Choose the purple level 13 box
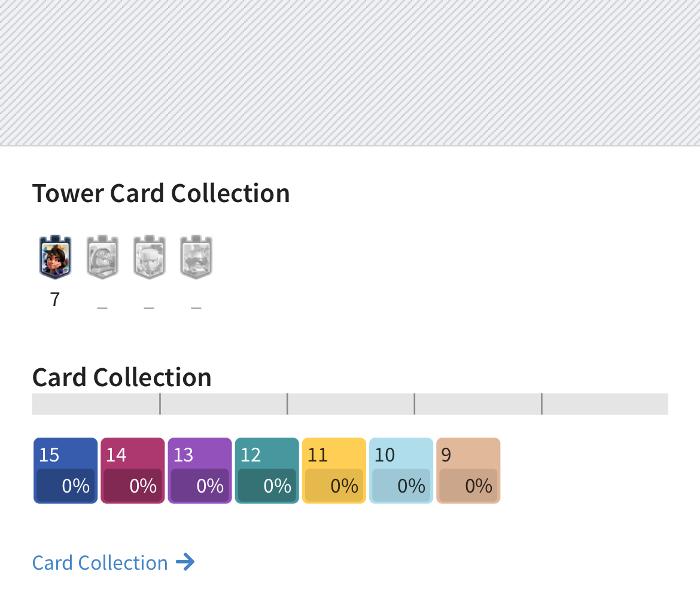 (x=200, y=470)
